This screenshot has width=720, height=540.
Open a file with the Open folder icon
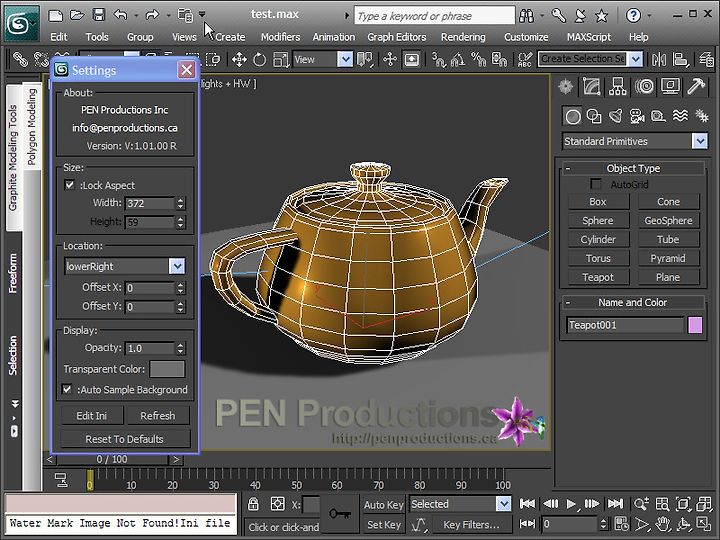coord(77,15)
